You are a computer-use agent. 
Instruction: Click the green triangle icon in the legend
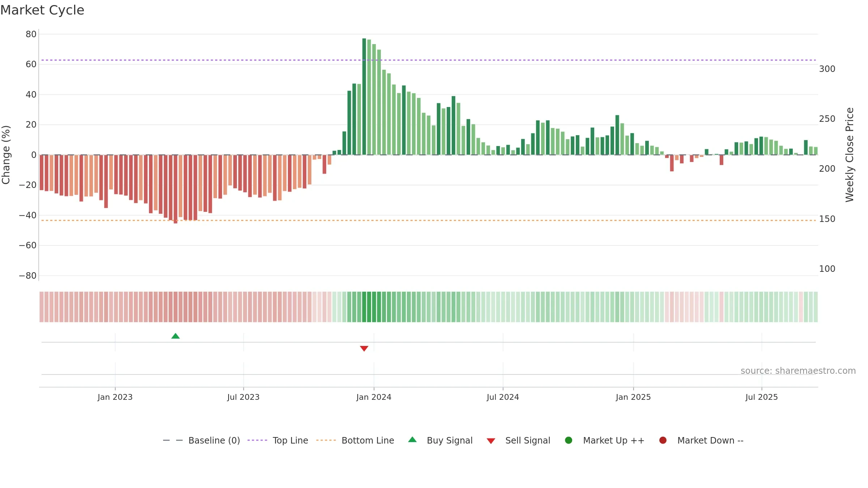412,440
